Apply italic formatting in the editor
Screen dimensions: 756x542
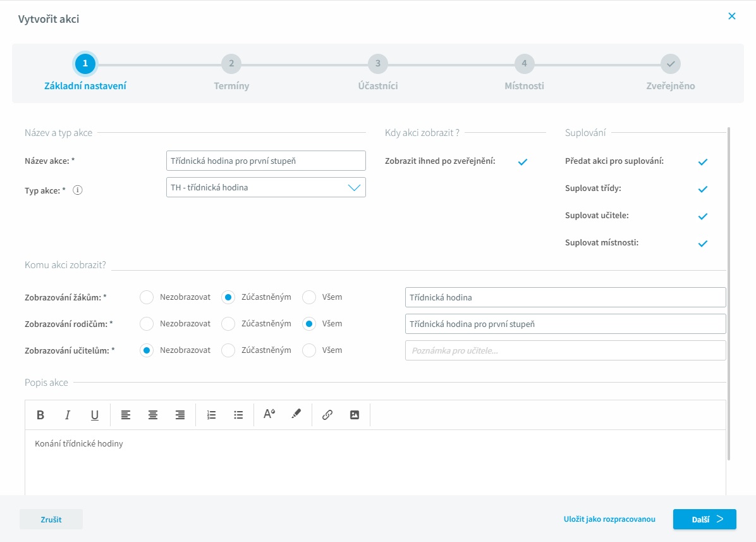click(68, 415)
